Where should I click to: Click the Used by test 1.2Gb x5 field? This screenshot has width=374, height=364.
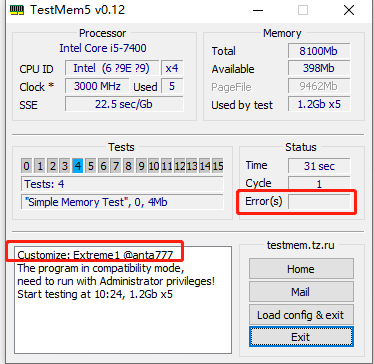pos(319,104)
